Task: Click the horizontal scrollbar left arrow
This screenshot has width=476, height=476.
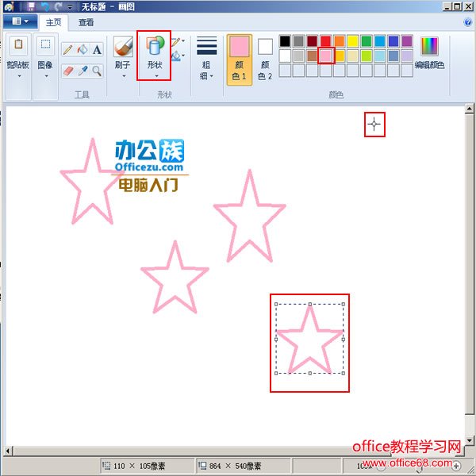Action: pos(8,451)
